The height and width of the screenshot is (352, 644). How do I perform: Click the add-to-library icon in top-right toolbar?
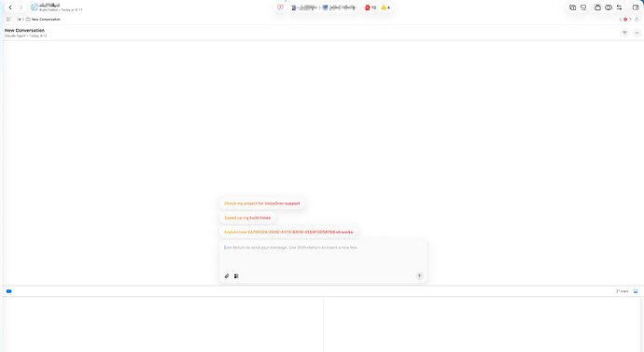point(572,7)
